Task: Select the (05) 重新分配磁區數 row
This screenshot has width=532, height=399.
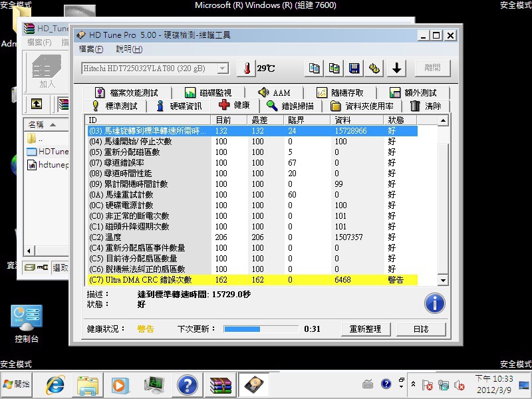Action: [253, 152]
